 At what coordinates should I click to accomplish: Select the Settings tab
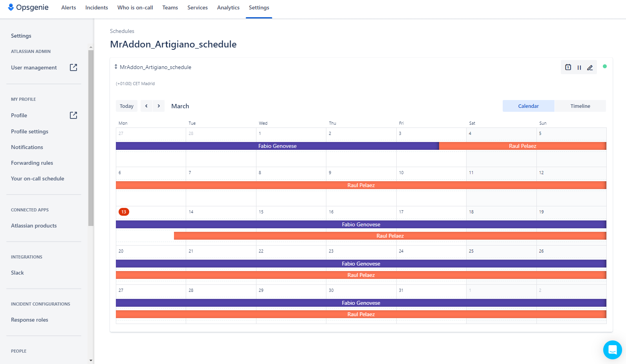(259, 7)
